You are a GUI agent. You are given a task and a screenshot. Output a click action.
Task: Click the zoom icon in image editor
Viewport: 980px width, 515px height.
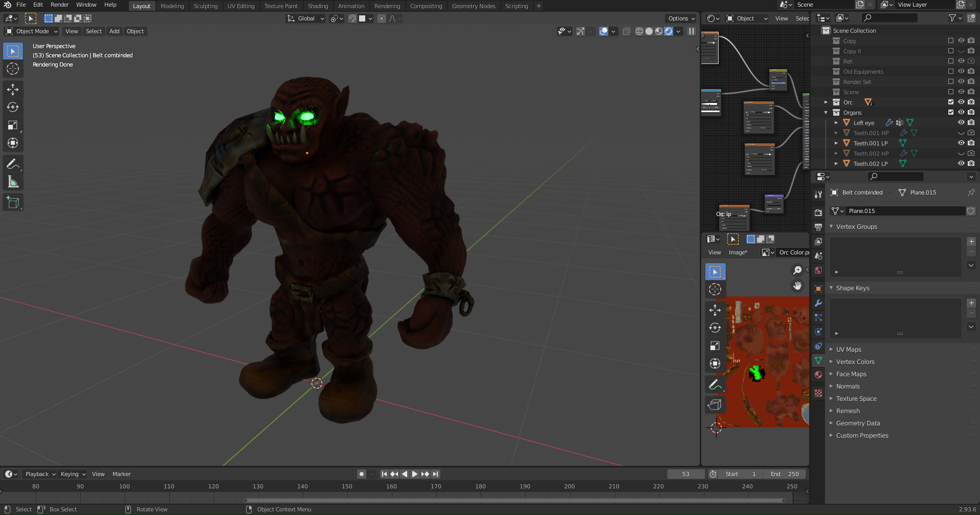click(797, 270)
